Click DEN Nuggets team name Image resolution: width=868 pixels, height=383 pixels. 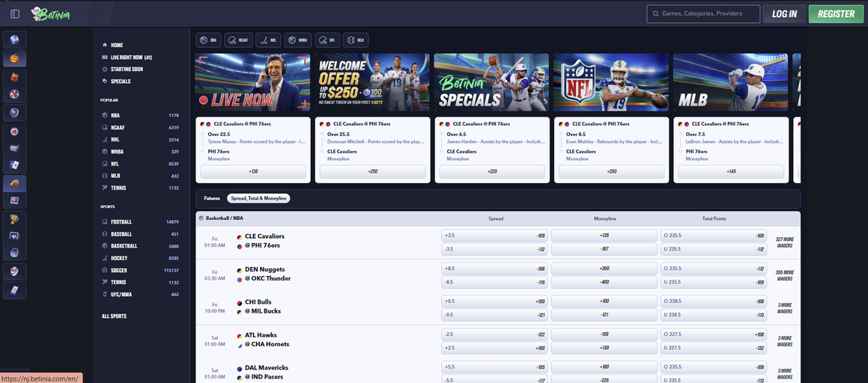point(264,269)
